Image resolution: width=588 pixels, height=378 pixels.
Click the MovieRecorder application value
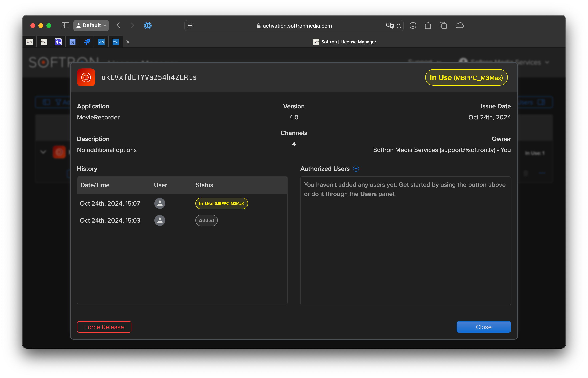(x=98, y=117)
